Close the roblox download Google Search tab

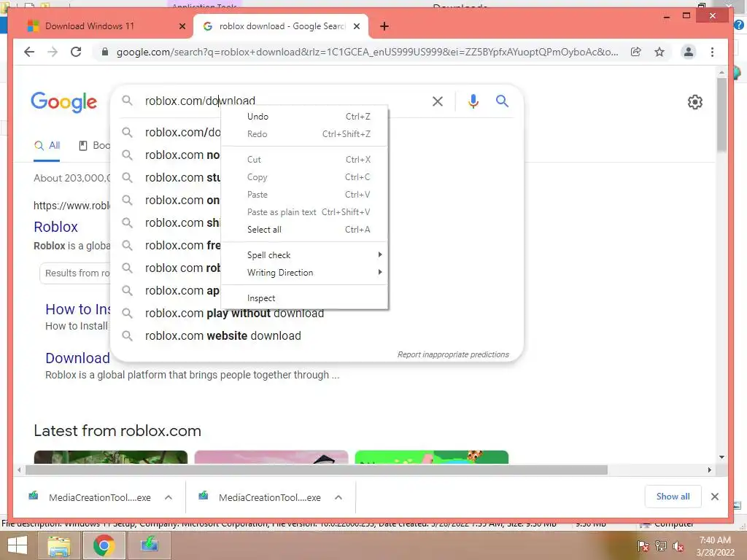(356, 26)
